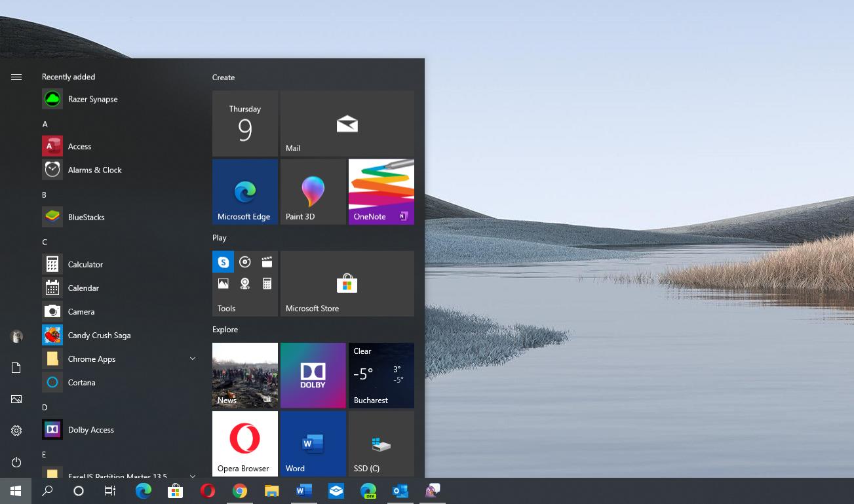Expand the Start menu hamburger button
Viewport: 854px width, 504px height.
coord(16,77)
